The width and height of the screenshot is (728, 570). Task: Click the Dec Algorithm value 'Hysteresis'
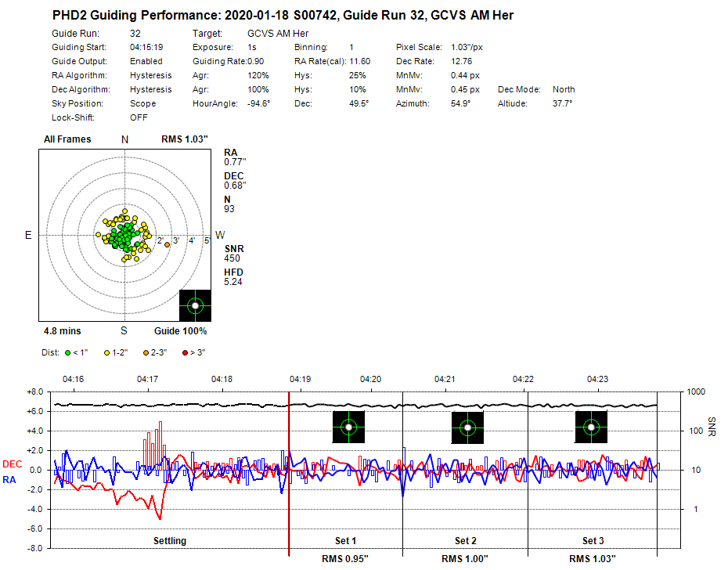pyautogui.click(x=151, y=89)
